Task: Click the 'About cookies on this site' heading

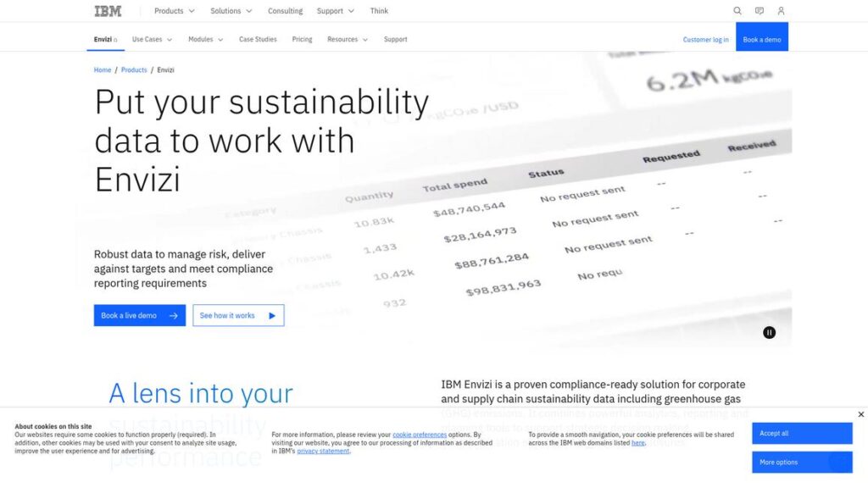Action: (53, 427)
